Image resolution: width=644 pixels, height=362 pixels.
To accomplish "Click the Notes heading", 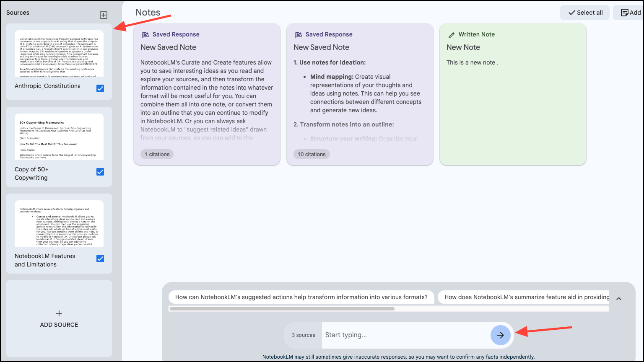I will tap(148, 13).
